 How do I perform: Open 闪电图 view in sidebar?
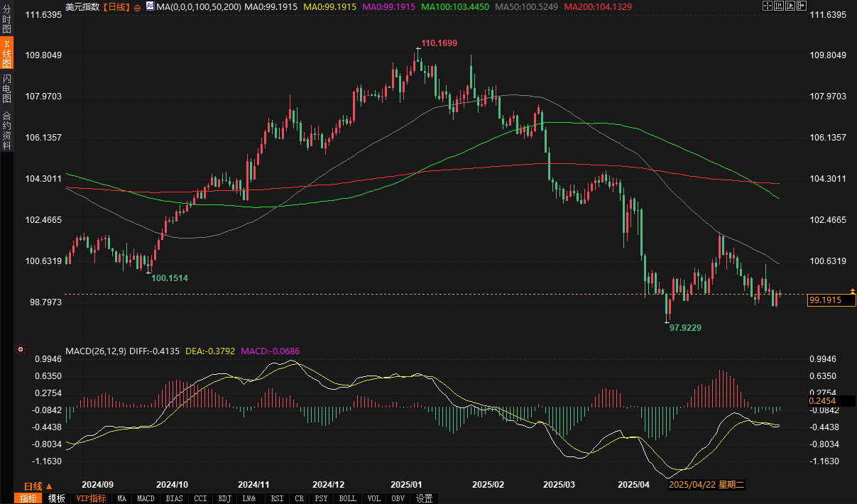click(x=6, y=88)
